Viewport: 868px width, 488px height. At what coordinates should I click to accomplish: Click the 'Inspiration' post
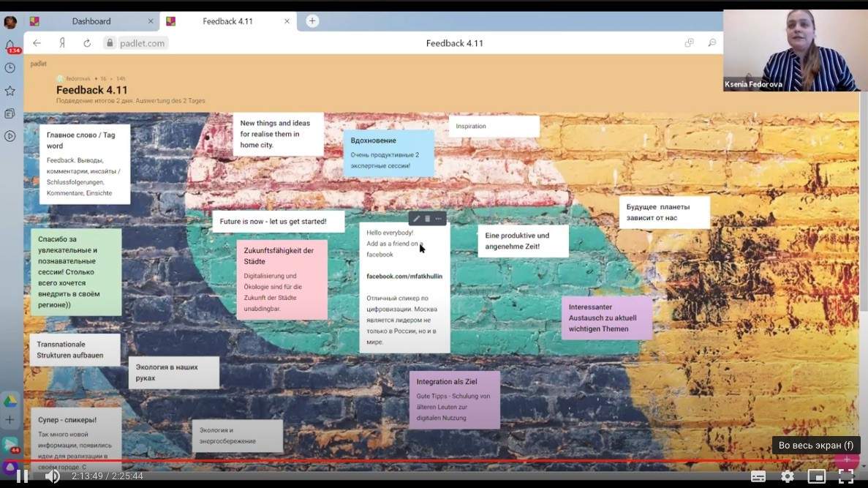pyautogui.click(x=494, y=127)
